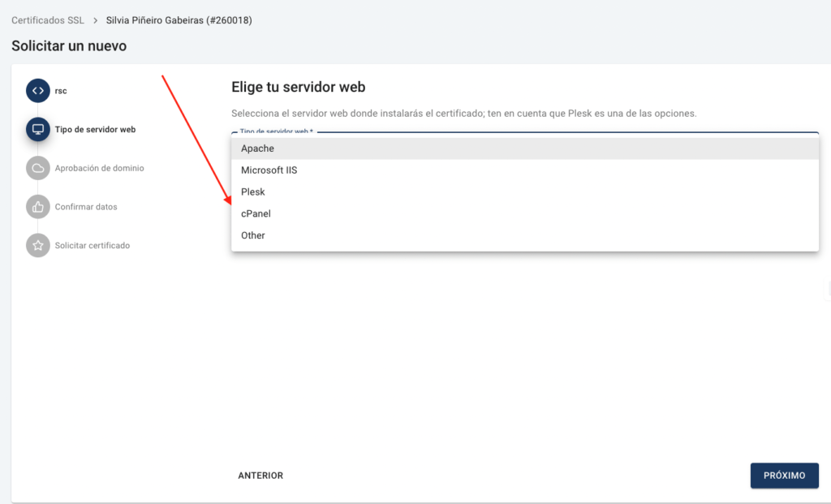The width and height of the screenshot is (831, 504).
Task: Click the star icon for Solicitar certificado
Action: pyautogui.click(x=37, y=245)
